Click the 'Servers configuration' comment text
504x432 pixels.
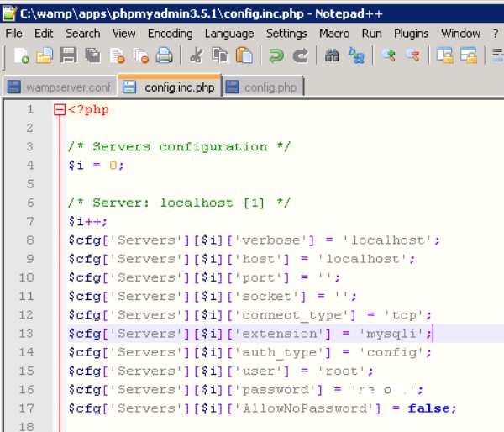tap(180, 147)
